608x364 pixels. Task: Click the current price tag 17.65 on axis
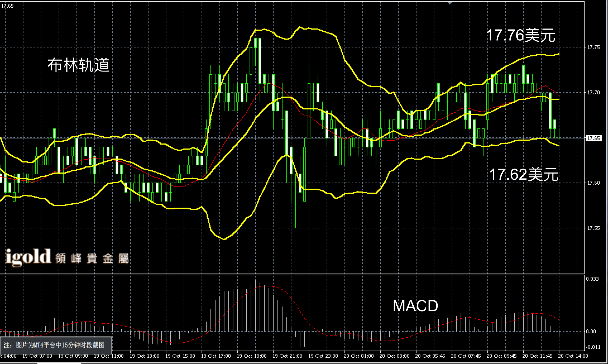tap(593, 138)
